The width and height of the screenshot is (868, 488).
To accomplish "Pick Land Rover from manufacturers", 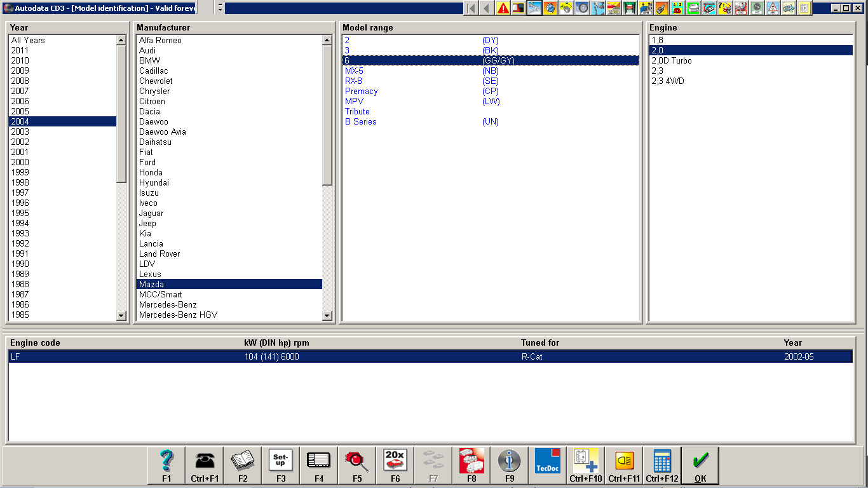I will coord(229,254).
